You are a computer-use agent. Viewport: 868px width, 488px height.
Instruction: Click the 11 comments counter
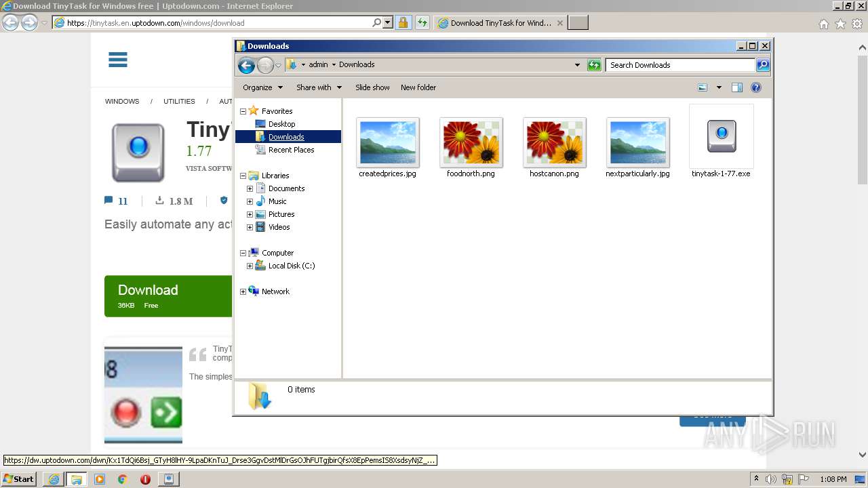116,201
